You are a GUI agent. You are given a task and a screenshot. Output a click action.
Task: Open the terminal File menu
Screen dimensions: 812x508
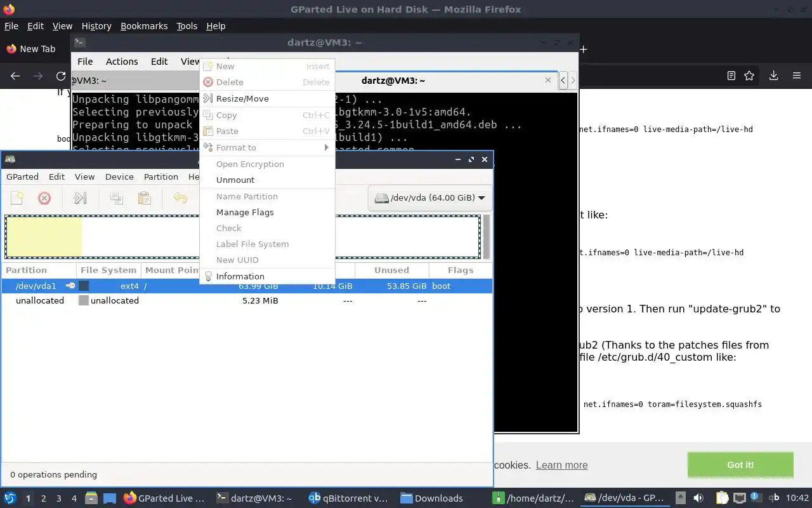coord(85,62)
